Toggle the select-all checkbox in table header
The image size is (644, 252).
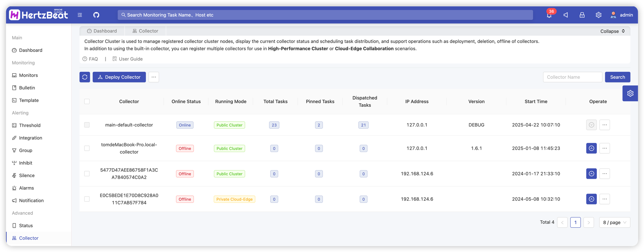(x=87, y=102)
